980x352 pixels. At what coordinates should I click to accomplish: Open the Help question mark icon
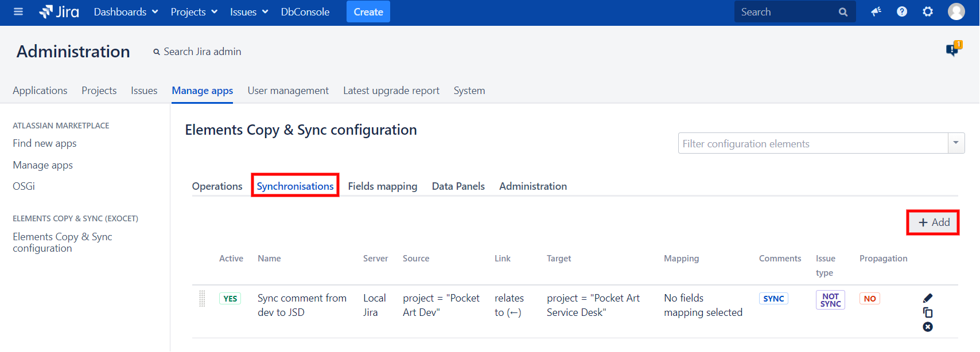[902, 11]
